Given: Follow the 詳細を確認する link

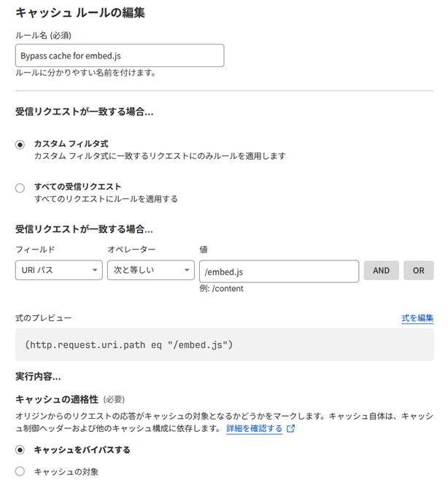Looking at the screenshot, I should [254, 429].
